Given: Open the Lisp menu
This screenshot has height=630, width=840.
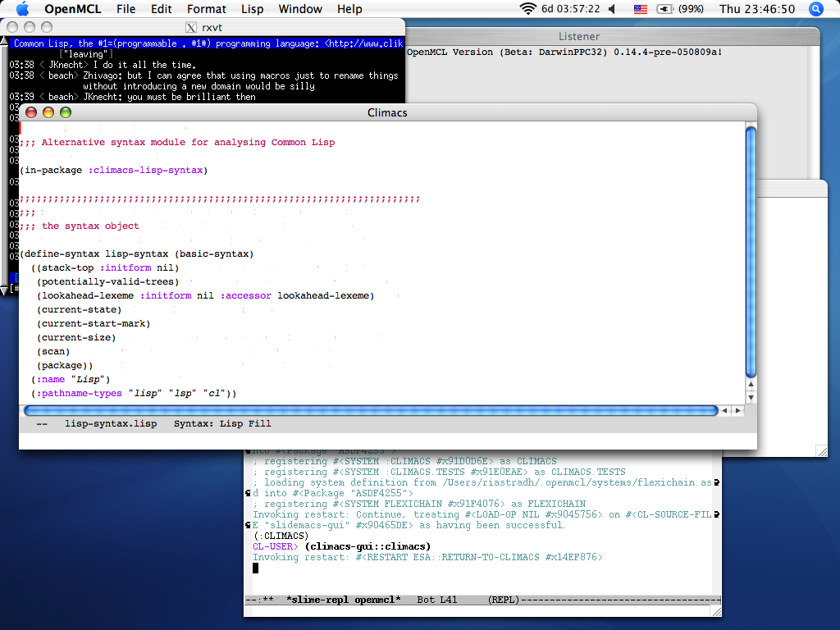Looking at the screenshot, I should (252, 9).
